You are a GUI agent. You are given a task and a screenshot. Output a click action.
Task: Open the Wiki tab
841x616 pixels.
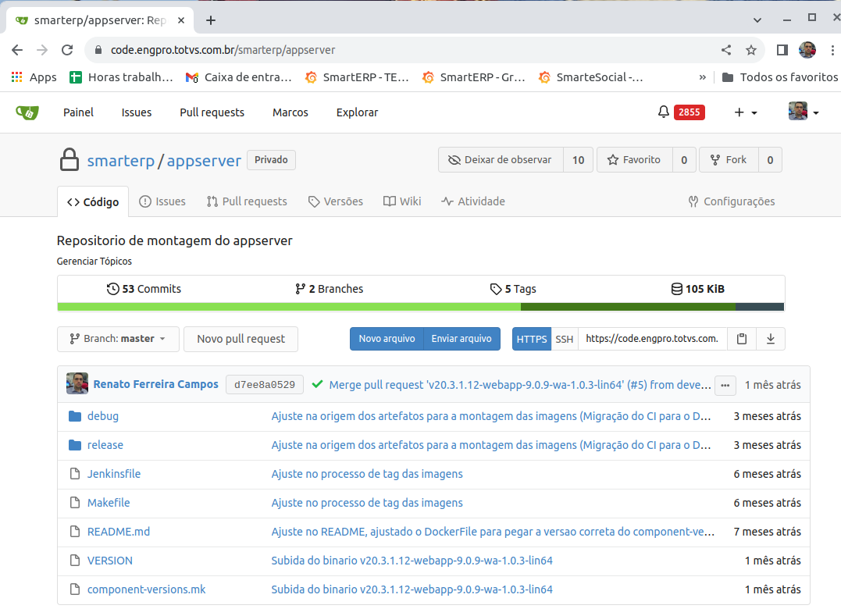[x=402, y=201]
